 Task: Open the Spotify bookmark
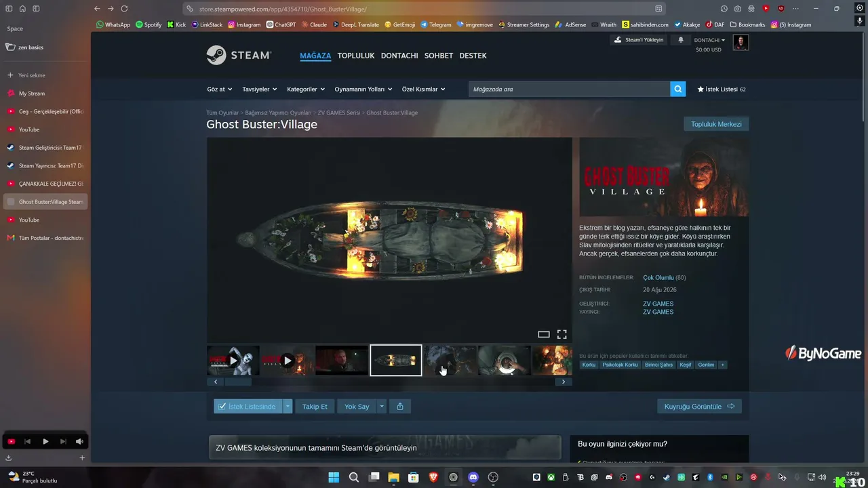tap(149, 24)
